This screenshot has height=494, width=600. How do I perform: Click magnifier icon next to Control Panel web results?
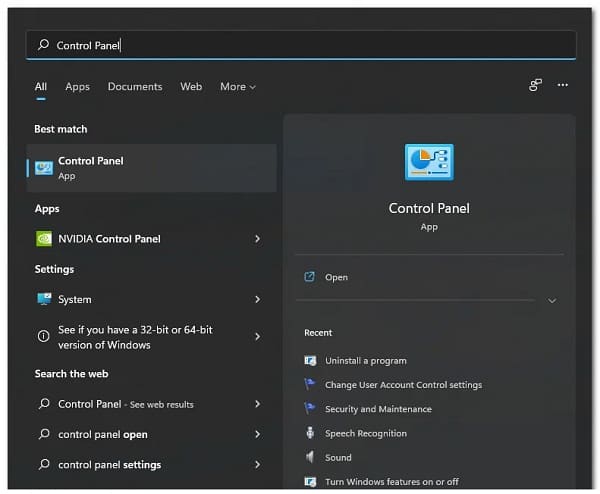44,404
